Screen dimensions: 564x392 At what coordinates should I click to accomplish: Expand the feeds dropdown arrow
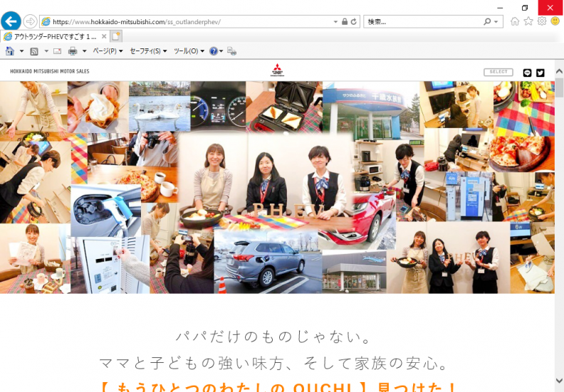click(46, 51)
